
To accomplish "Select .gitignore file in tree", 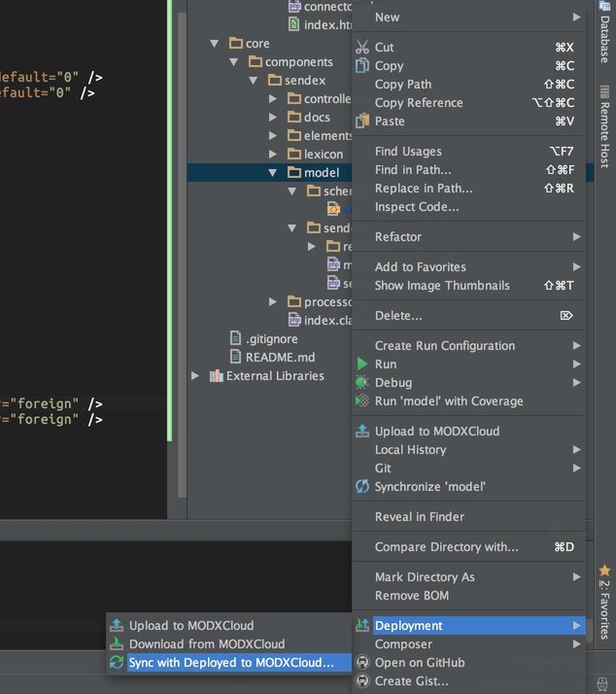I will 271,338.
